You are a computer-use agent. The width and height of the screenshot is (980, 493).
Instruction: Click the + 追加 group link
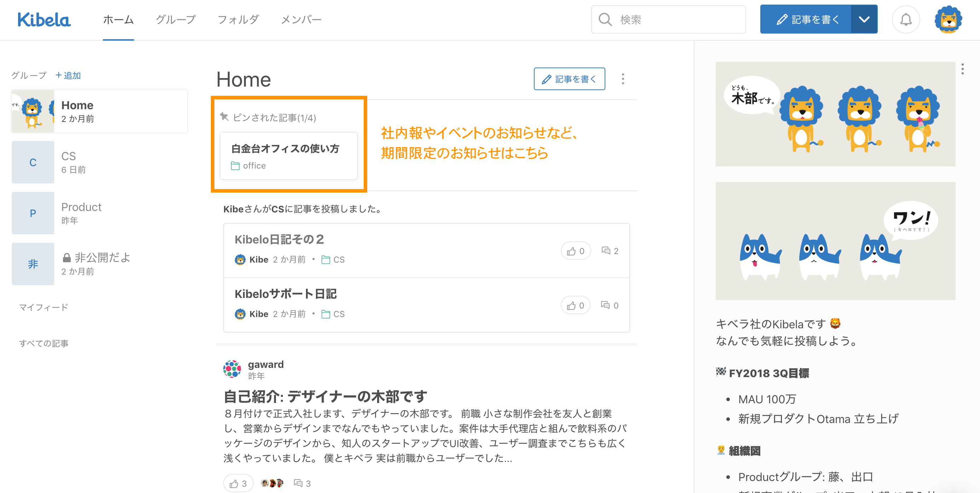[x=68, y=75]
